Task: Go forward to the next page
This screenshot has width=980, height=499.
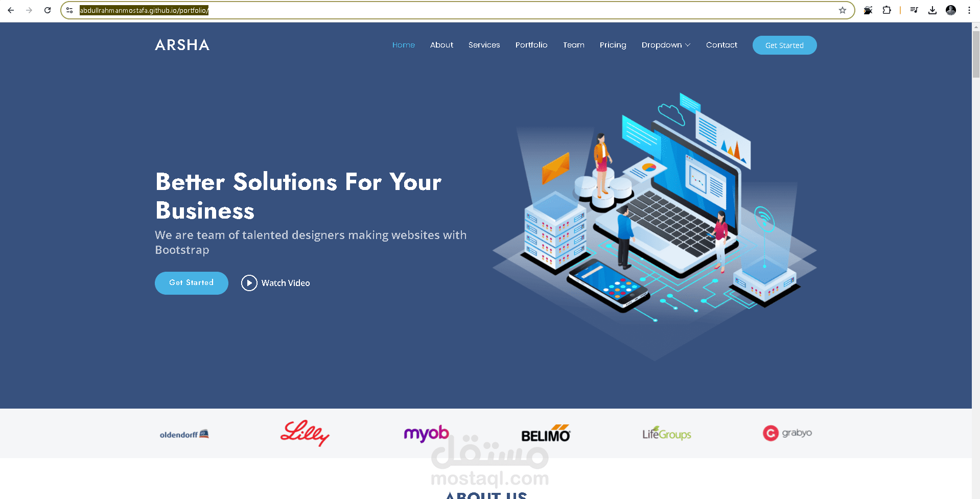Action: (29, 10)
